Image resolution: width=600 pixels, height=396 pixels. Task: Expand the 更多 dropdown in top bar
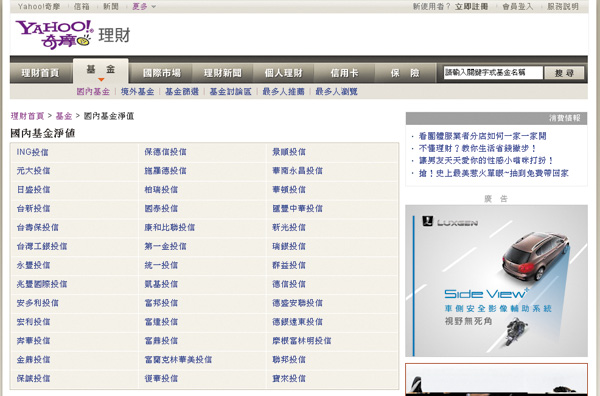pyautogui.click(x=144, y=7)
